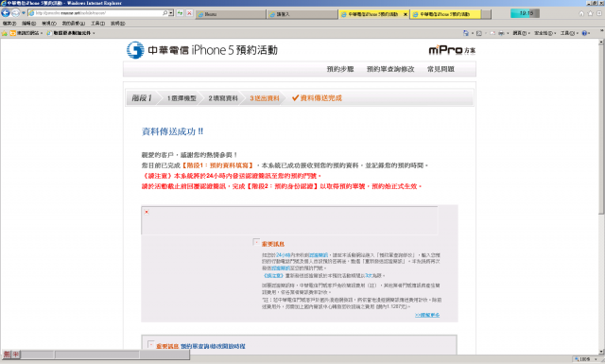
Task: Open the zoom level 100% control
Action: pyautogui.click(x=586, y=359)
